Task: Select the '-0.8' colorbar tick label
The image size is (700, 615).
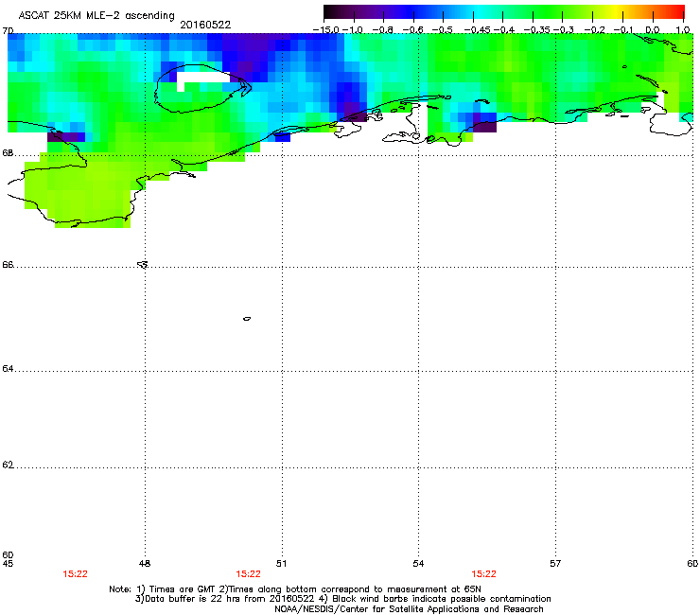Action: click(x=382, y=30)
